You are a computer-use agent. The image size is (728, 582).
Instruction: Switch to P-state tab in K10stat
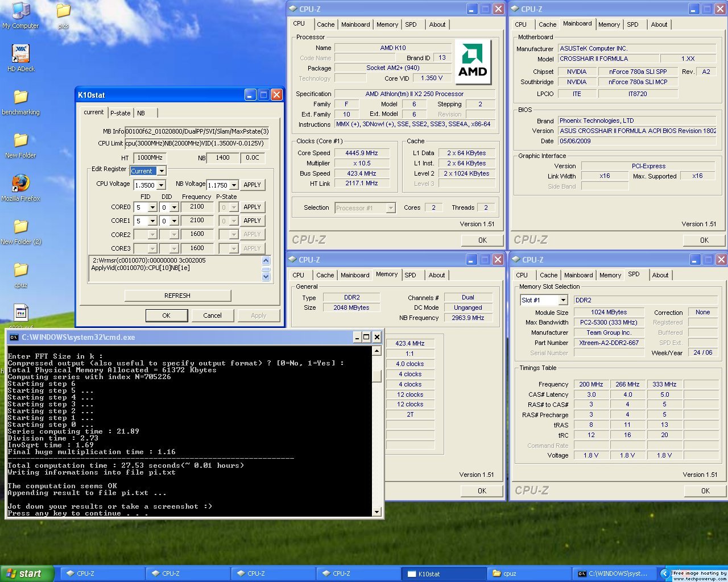tap(120, 113)
